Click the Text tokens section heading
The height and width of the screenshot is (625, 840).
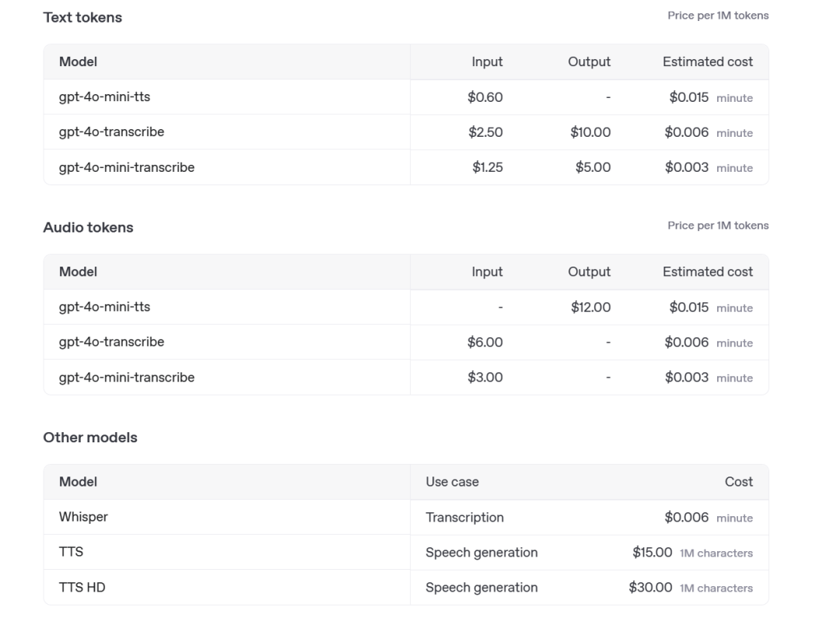pos(82,17)
